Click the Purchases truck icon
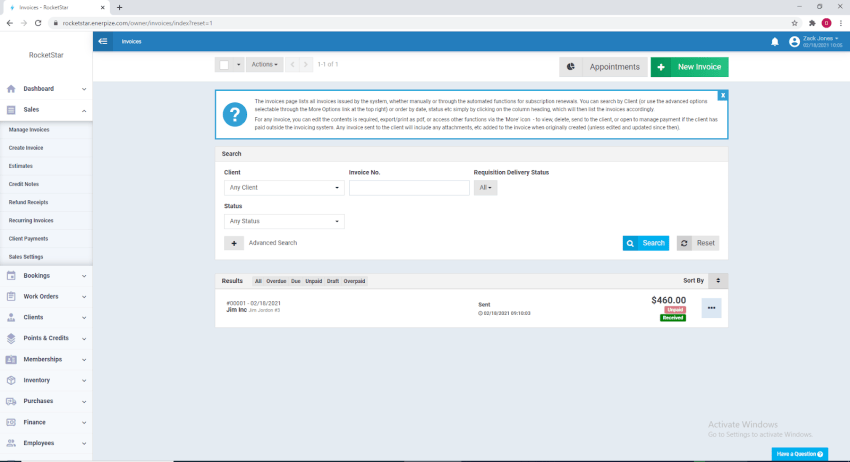Viewport: 850px width, 462px height. 11,401
